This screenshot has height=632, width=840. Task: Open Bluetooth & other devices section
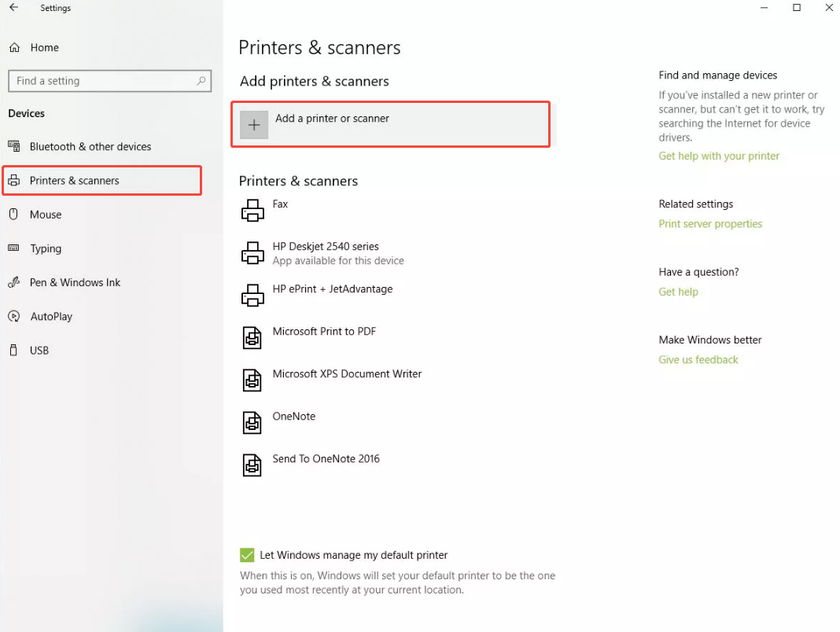point(90,147)
